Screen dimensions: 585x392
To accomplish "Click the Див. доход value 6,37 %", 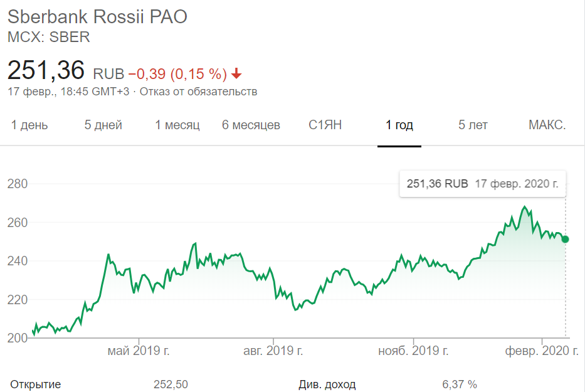I will 460,384.
